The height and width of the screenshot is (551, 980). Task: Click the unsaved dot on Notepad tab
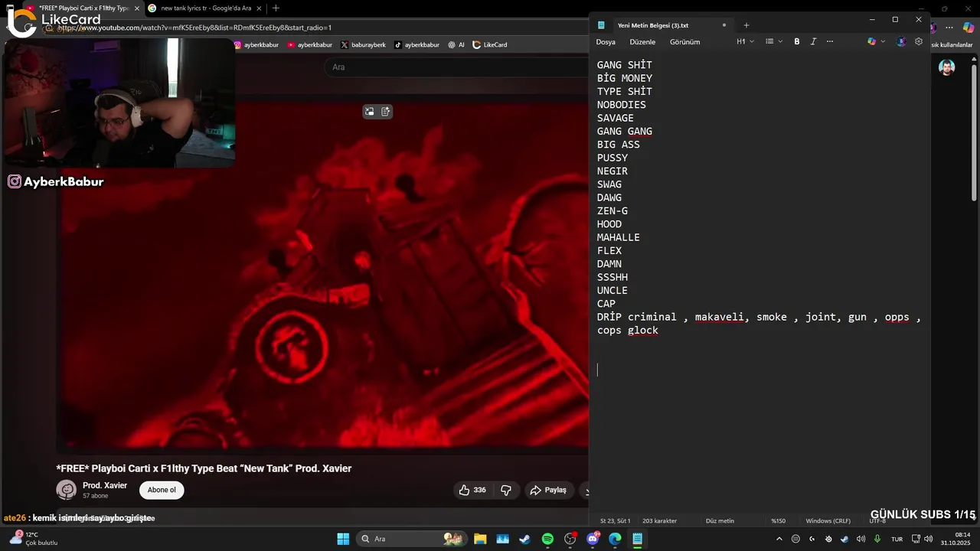pos(724,25)
